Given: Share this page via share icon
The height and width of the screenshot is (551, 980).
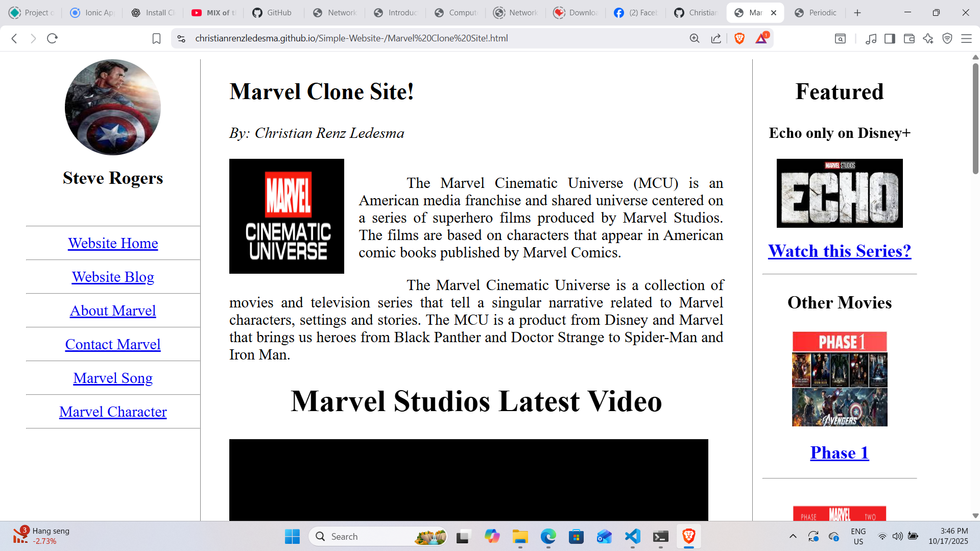Looking at the screenshot, I should click(716, 38).
